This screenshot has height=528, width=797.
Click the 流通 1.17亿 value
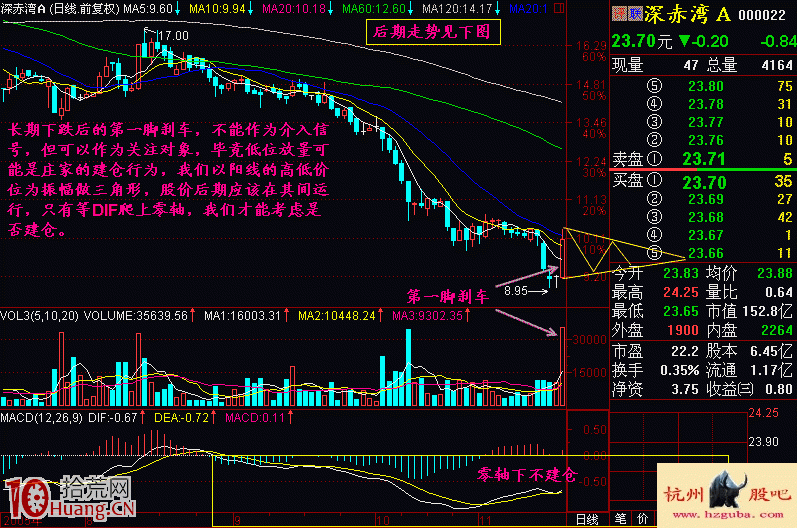772,370
